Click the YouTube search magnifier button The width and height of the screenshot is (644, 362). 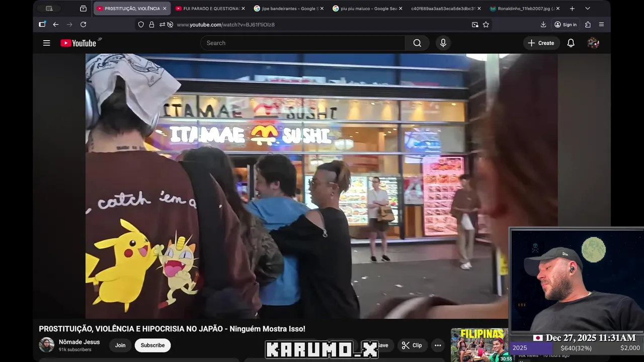pos(417,43)
